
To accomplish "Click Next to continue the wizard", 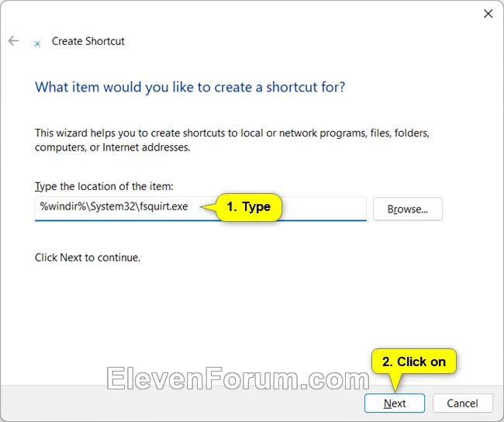I will click(395, 403).
